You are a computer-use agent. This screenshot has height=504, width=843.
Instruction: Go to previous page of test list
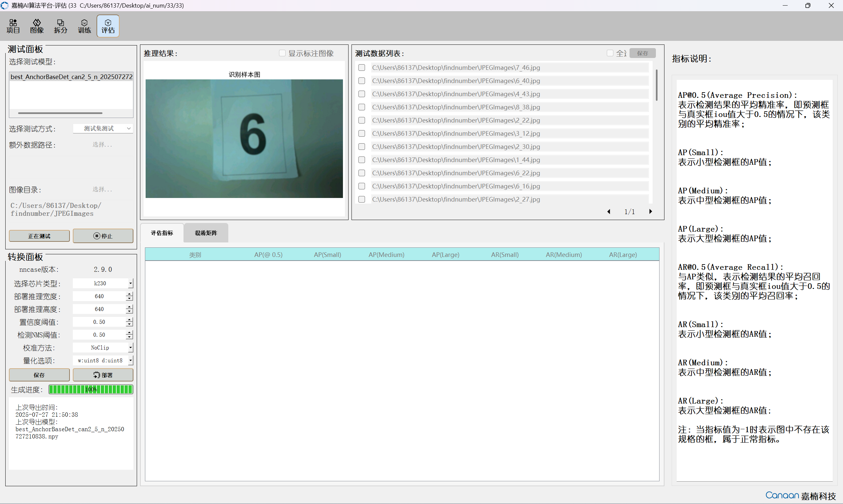(609, 211)
